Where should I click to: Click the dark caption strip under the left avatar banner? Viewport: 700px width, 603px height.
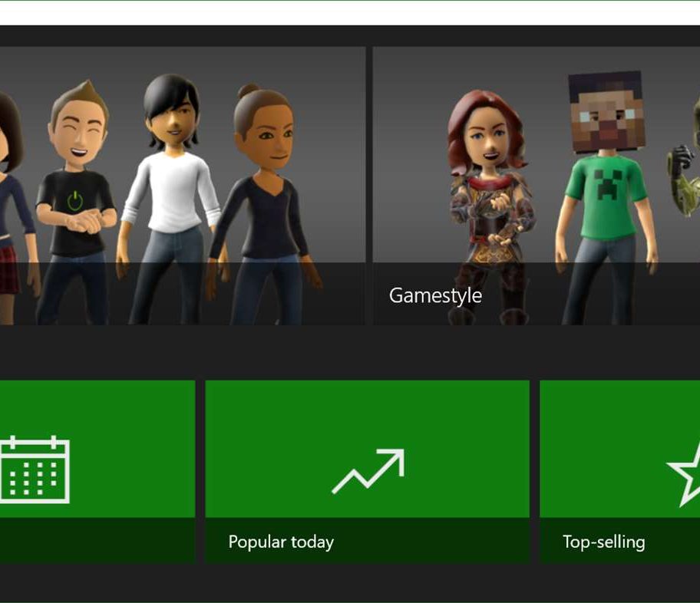coord(183,295)
